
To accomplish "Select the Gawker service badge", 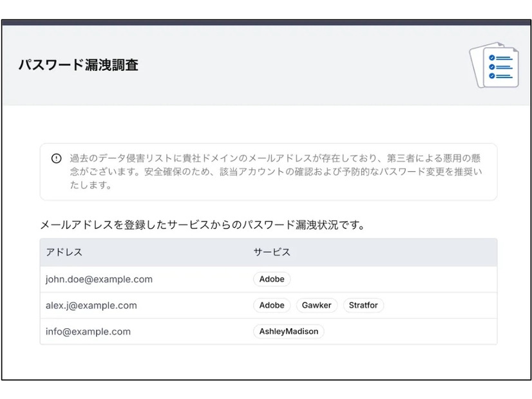I will 316,305.
